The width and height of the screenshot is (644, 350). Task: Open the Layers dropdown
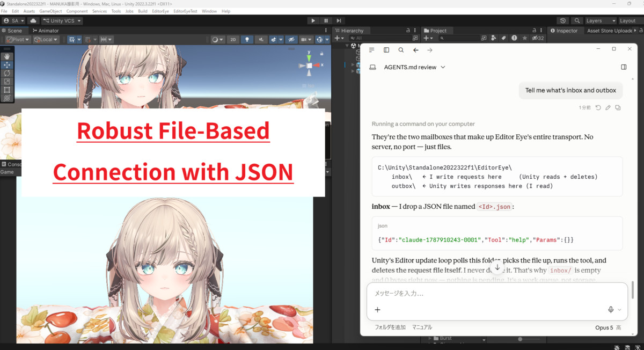pyautogui.click(x=600, y=20)
